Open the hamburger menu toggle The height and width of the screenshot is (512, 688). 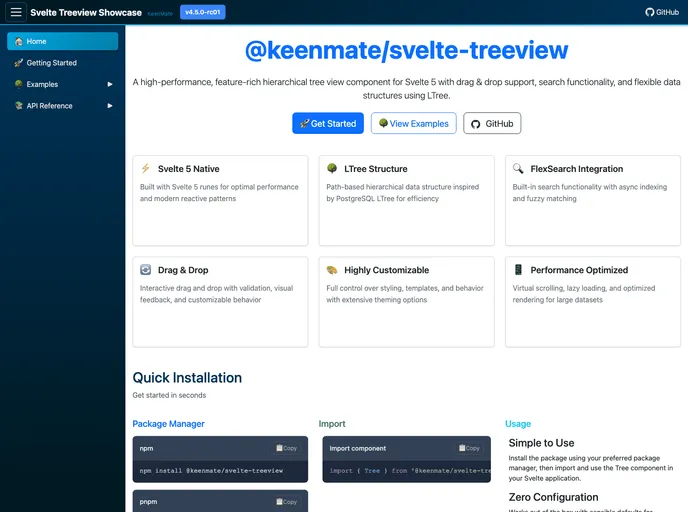pyautogui.click(x=16, y=12)
